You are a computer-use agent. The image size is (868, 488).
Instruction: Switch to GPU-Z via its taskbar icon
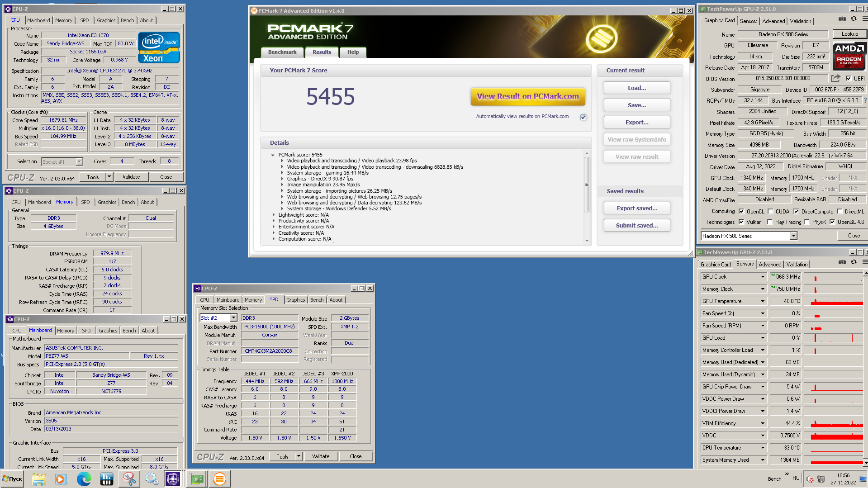197,479
